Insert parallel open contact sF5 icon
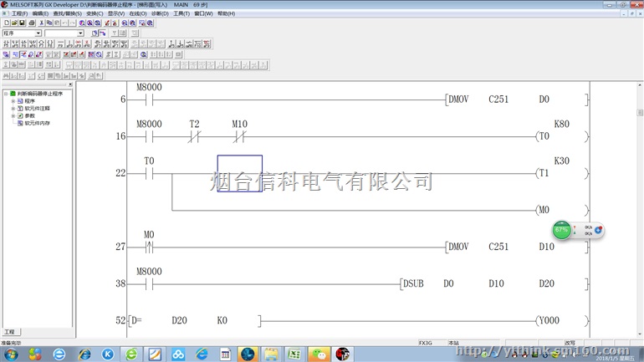The height and width of the screenshot is (362, 644). pyautogui.click(x=14, y=43)
